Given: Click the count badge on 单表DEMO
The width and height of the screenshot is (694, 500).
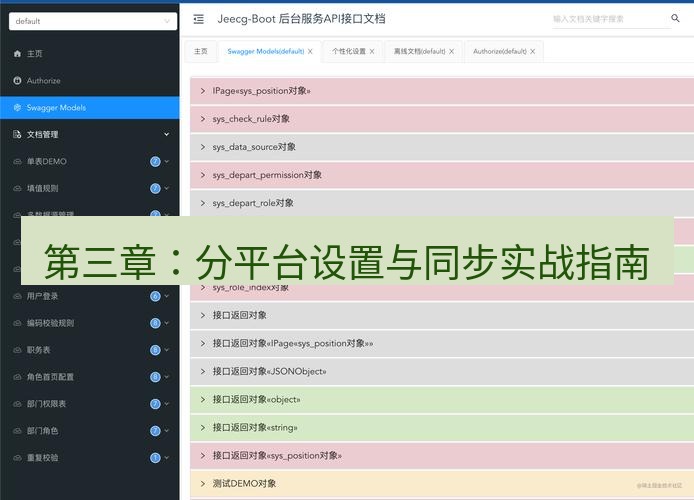Looking at the screenshot, I should (x=155, y=162).
